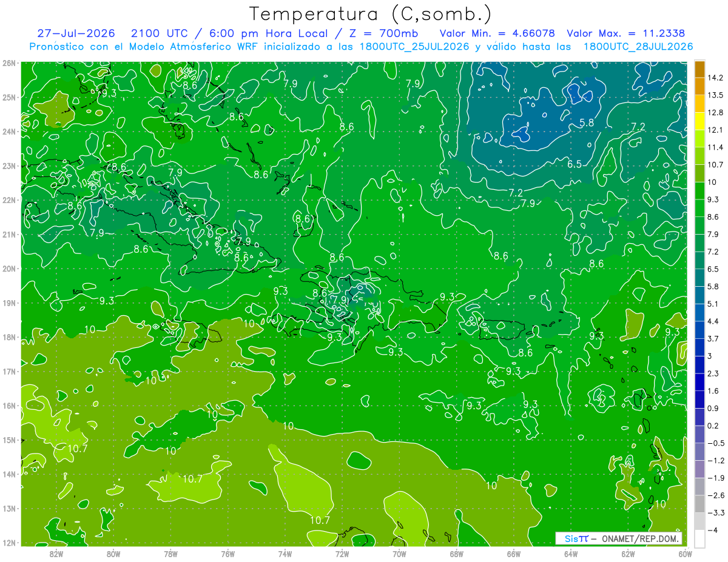728x562 pixels.
Task: Click the '19N' latitude axis label
Action: tap(9, 303)
